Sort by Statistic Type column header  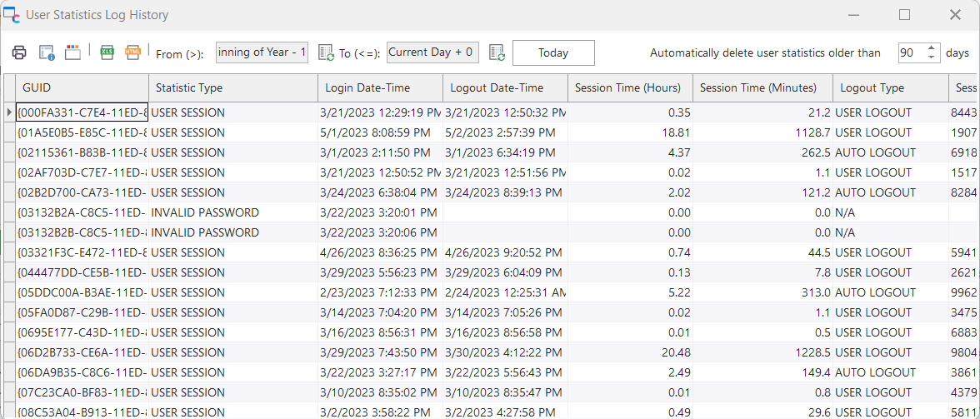point(232,87)
